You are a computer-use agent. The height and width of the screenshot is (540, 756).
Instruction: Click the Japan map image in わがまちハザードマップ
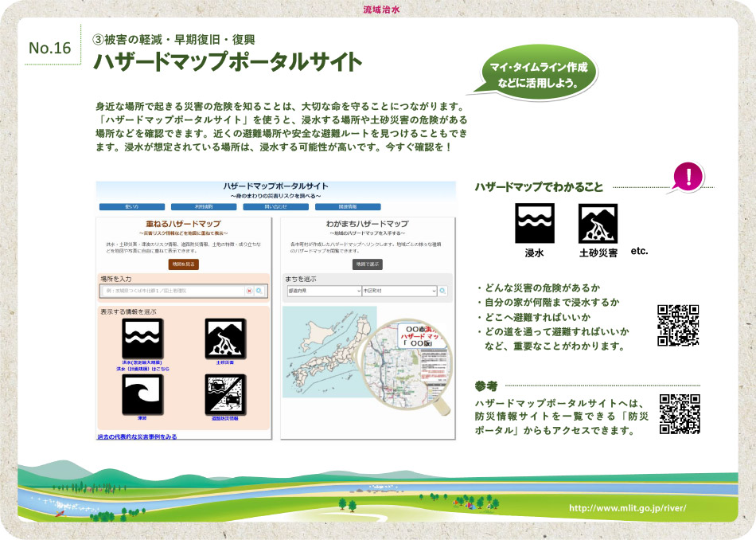click(x=329, y=352)
